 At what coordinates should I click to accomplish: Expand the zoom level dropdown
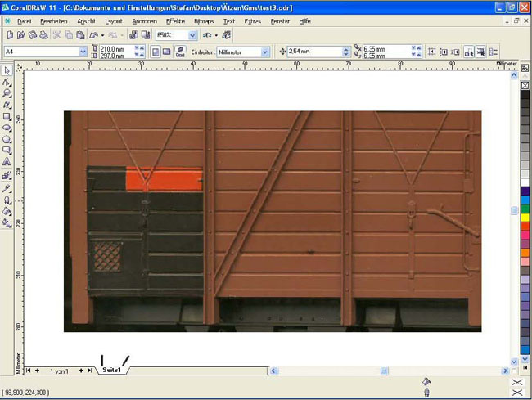coord(192,36)
